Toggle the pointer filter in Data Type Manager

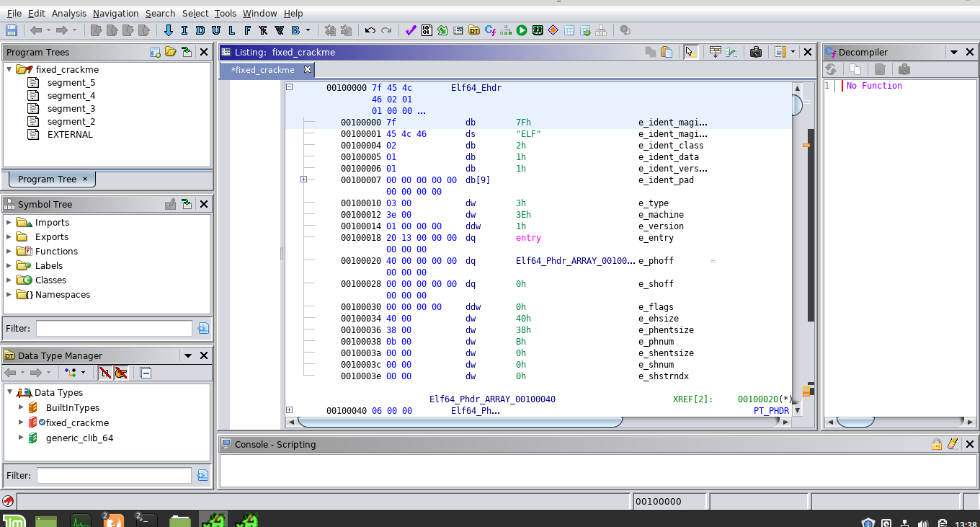121,373
